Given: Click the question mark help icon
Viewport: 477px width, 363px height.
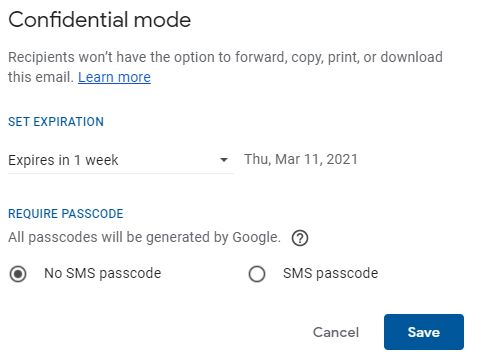Looking at the screenshot, I should (x=300, y=238).
